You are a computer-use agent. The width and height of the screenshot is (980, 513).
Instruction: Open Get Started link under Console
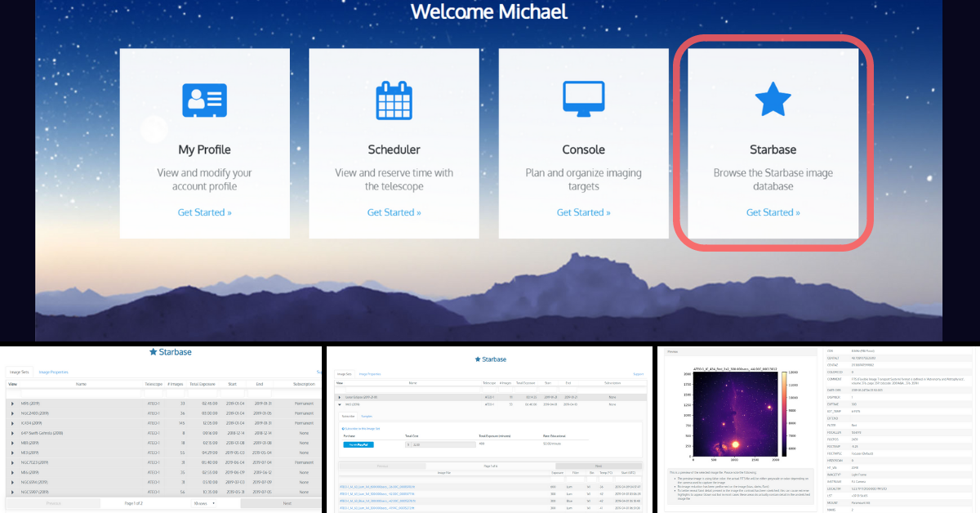click(583, 212)
